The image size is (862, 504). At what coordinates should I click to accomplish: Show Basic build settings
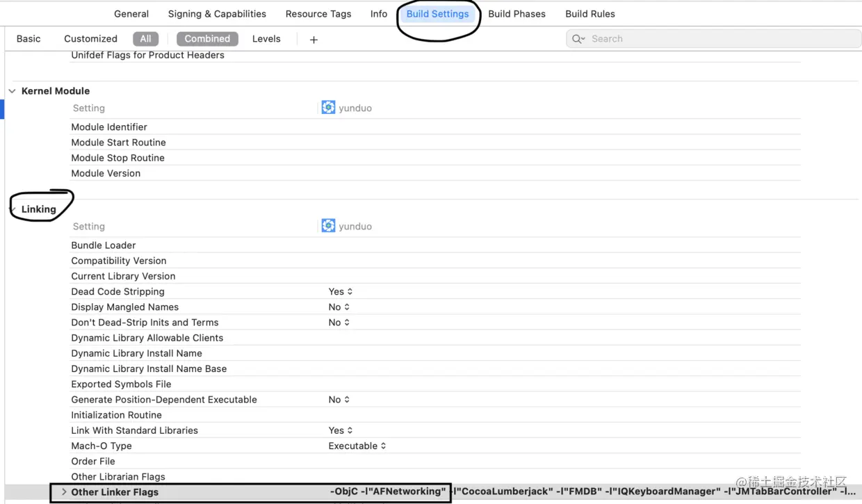(x=29, y=39)
